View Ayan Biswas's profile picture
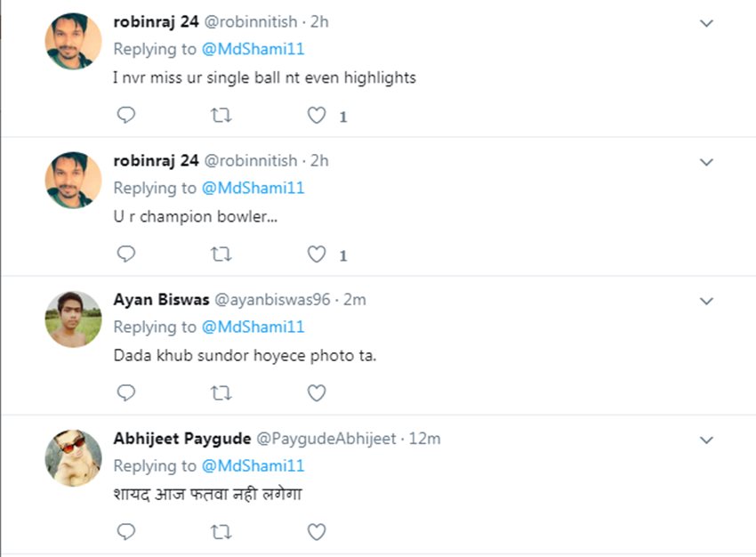 point(73,319)
